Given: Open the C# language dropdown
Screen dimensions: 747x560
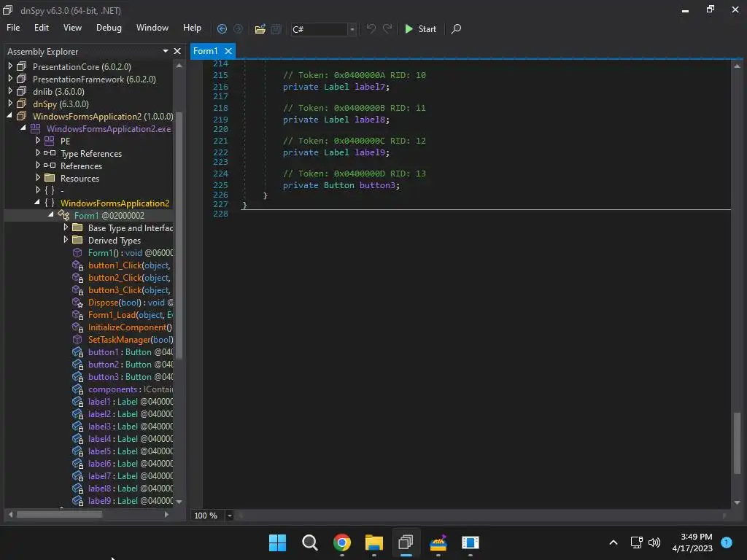Looking at the screenshot, I should point(352,29).
